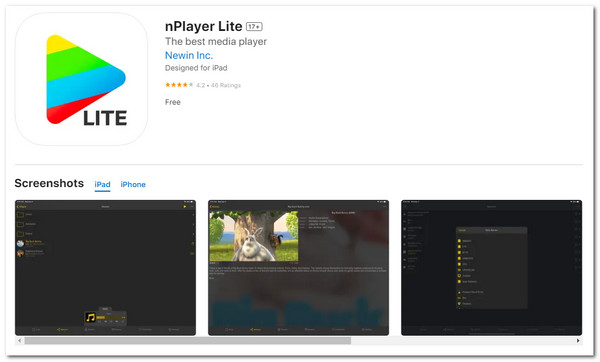Screen dimensions: 600x362
Task: Open the third screenshot with popup menu
Action: pos(491,267)
